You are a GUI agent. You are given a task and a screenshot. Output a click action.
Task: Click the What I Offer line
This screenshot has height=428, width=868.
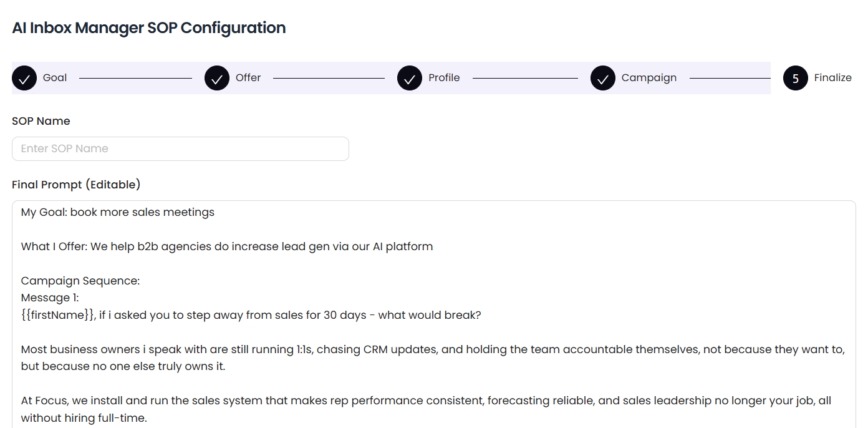[227, 246]
